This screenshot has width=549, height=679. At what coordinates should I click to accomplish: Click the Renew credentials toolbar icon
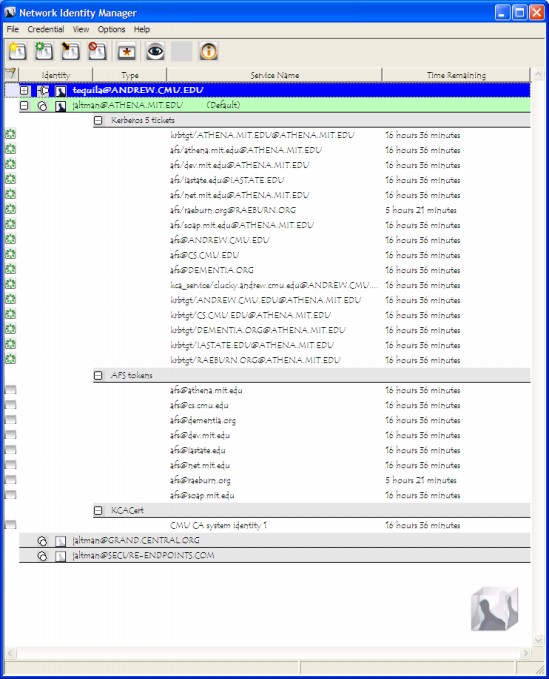[44, 52]
